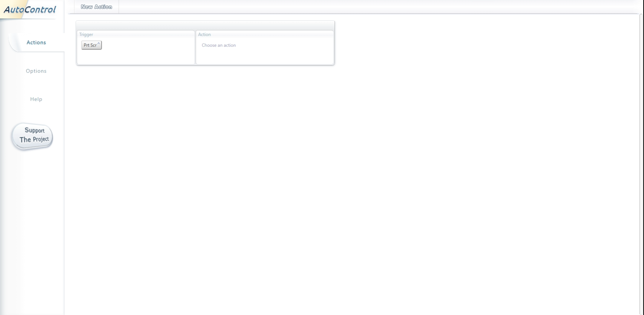Click the AutoControl logo
Screen dimensions: 644x315
[30, 9]
